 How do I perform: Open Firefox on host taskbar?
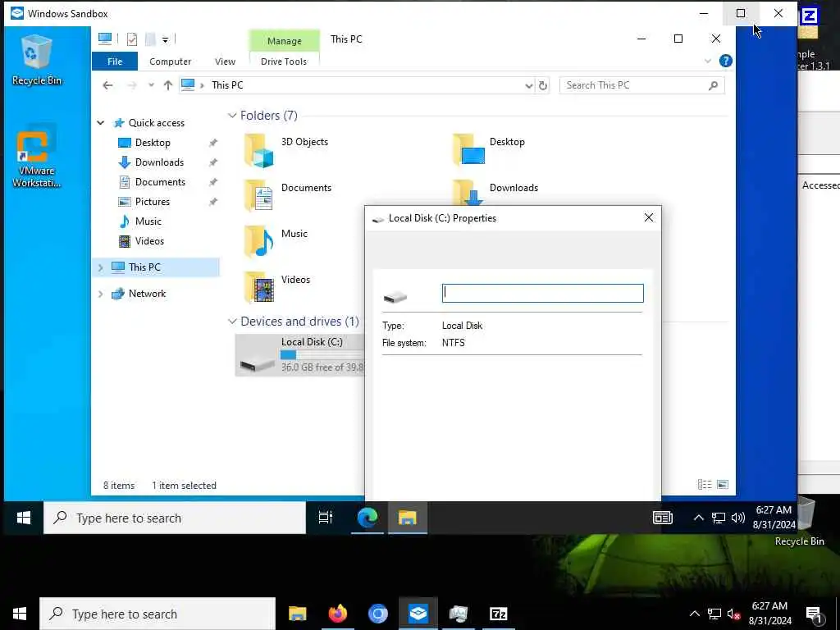(x=337, y=614)
